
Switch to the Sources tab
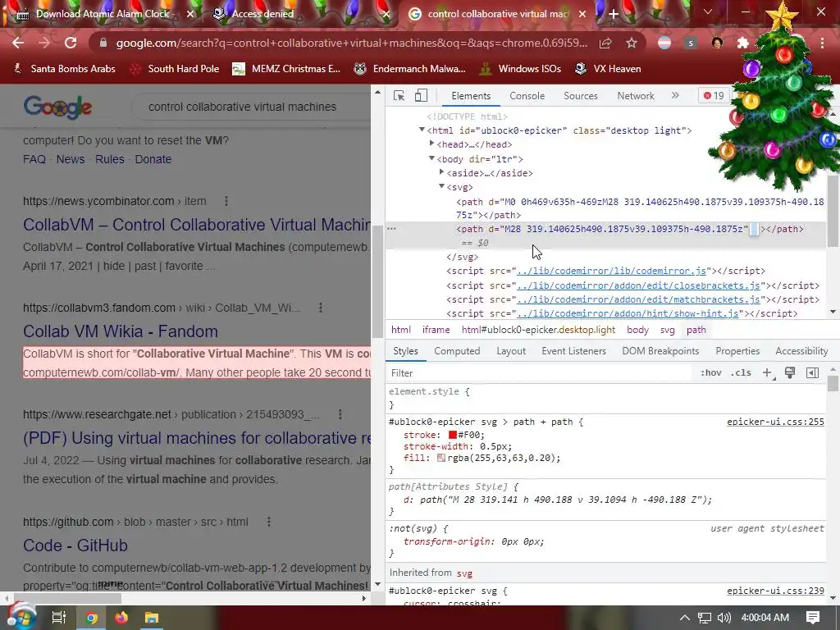pyautogui.click(x=580, y=96)
